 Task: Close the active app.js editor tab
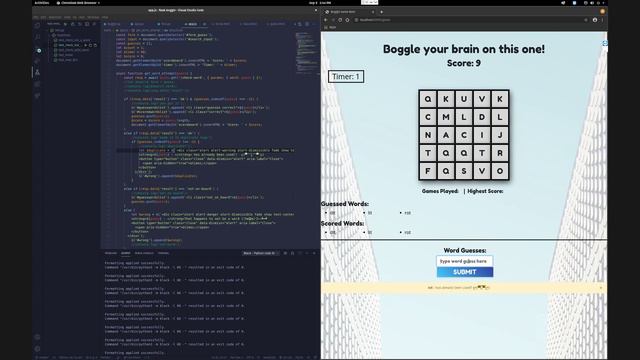(204, 24)
